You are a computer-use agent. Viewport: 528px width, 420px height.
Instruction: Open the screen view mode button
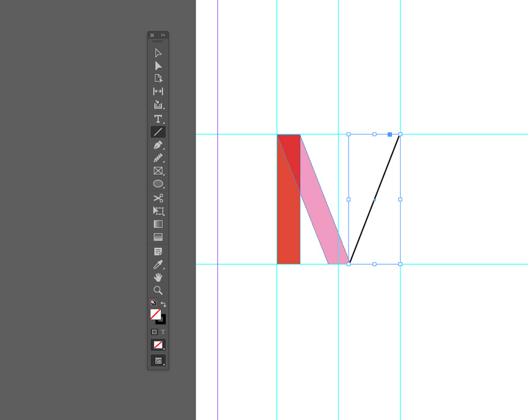point(158,360)
